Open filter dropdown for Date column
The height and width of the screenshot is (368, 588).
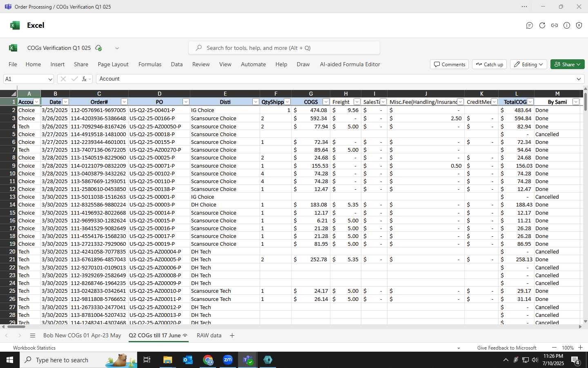[x=65, y=102]
